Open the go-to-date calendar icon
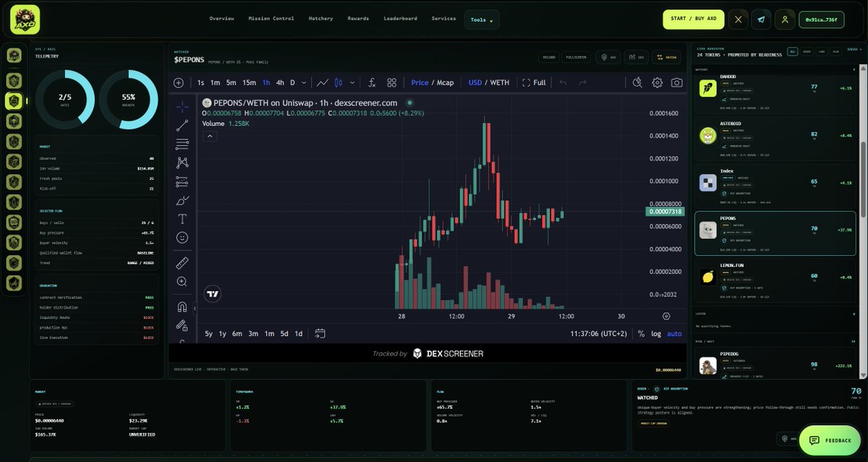This screenshot has width=868, height=462. click(320, 333)
